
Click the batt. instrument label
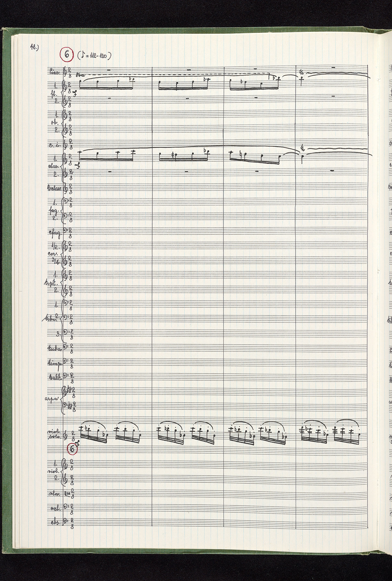coord(55,377)
